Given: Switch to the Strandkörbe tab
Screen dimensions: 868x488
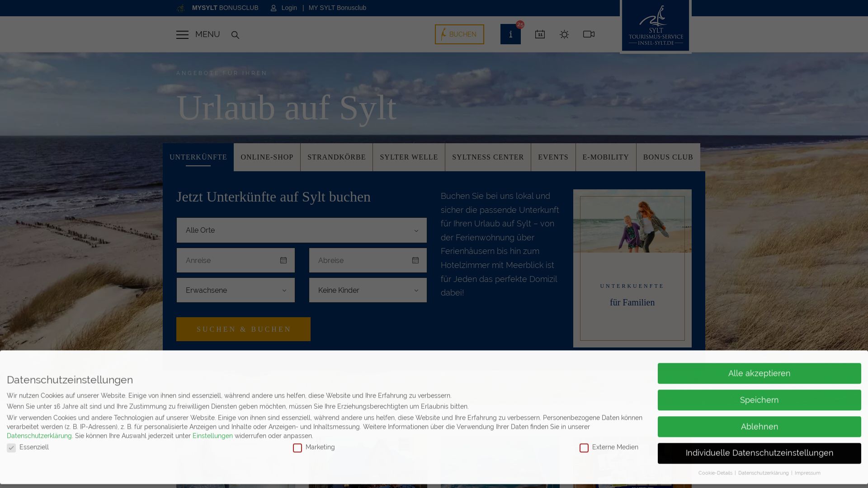Looking at the screenshot, I should coord(337,157).
